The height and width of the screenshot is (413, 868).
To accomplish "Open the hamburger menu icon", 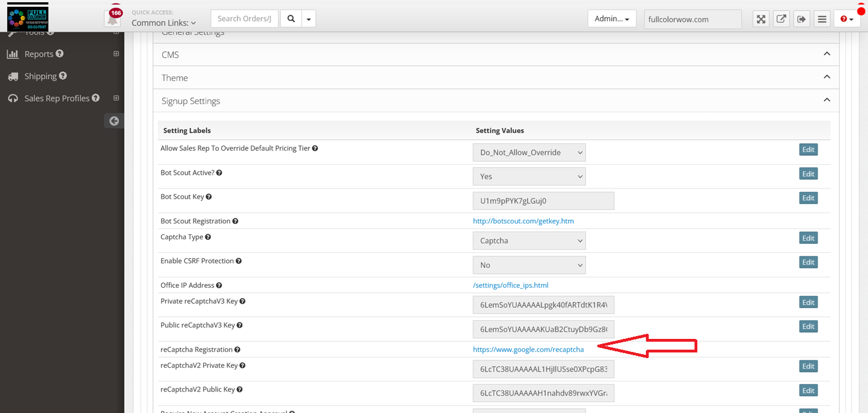I will [822, 19].
